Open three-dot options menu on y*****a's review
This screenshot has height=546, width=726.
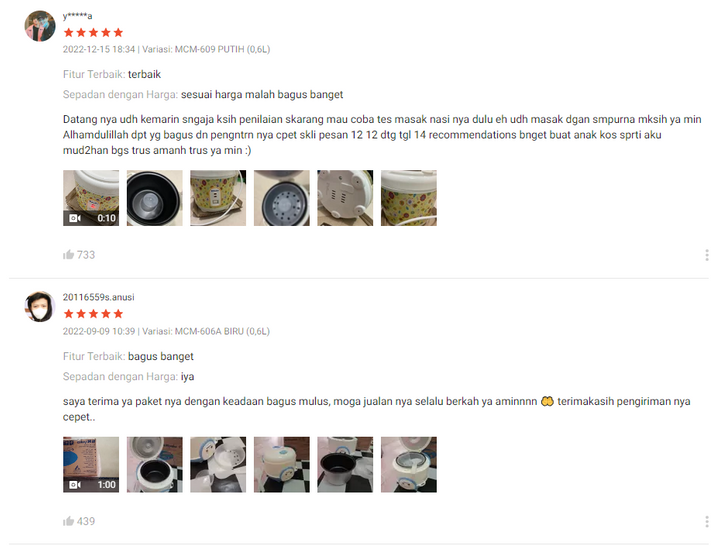coord(707,255)
